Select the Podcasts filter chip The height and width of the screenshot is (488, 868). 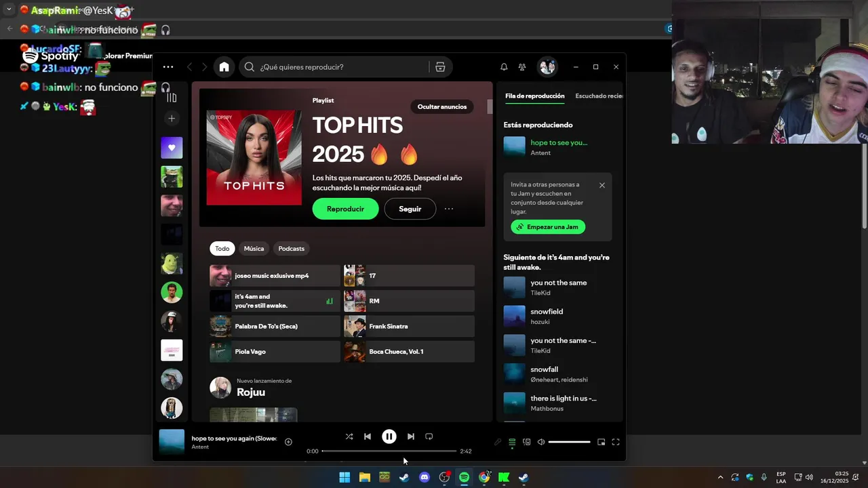pos(292,249)
